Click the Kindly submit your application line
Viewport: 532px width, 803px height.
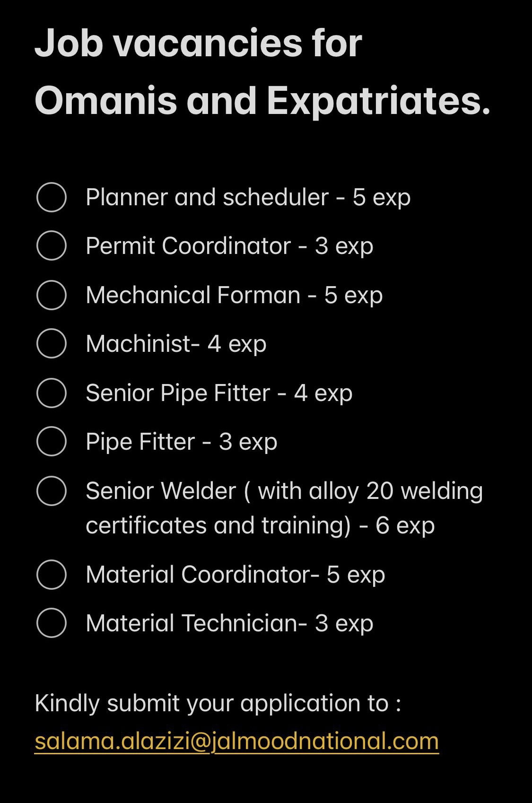218,704
